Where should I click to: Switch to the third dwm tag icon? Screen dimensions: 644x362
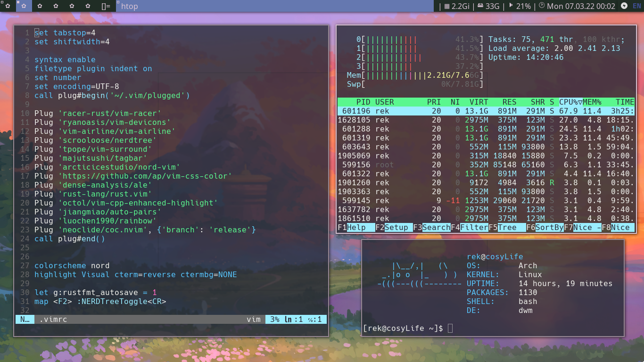pos(40,6)
